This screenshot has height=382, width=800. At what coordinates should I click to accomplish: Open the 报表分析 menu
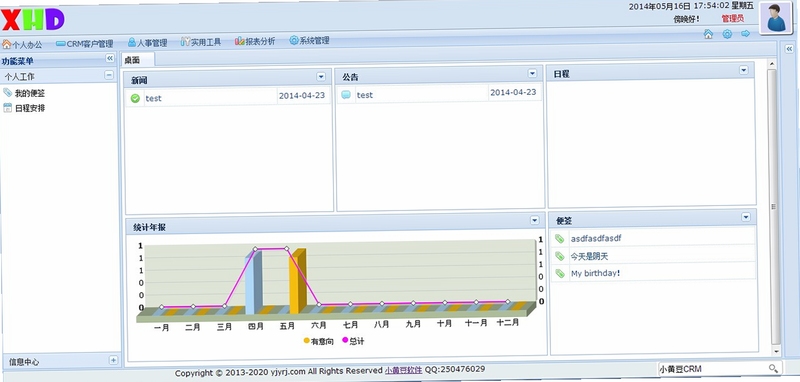[x=255, y=41]
